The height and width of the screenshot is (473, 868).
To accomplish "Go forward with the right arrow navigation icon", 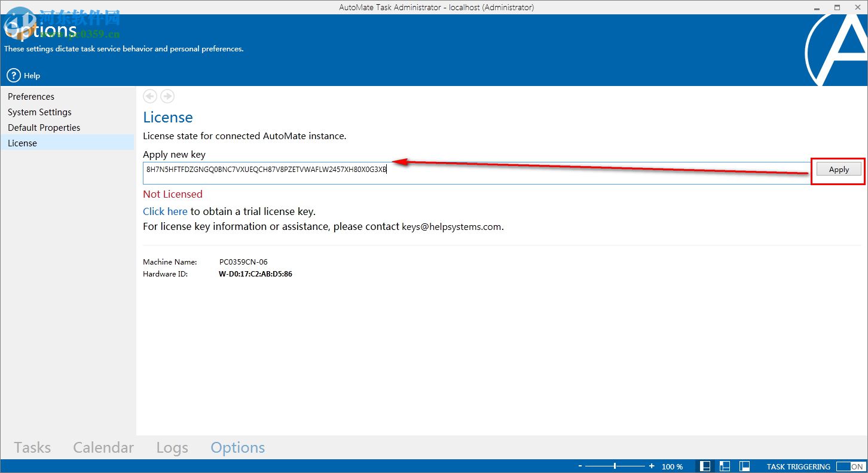I will tap(167, 96).
